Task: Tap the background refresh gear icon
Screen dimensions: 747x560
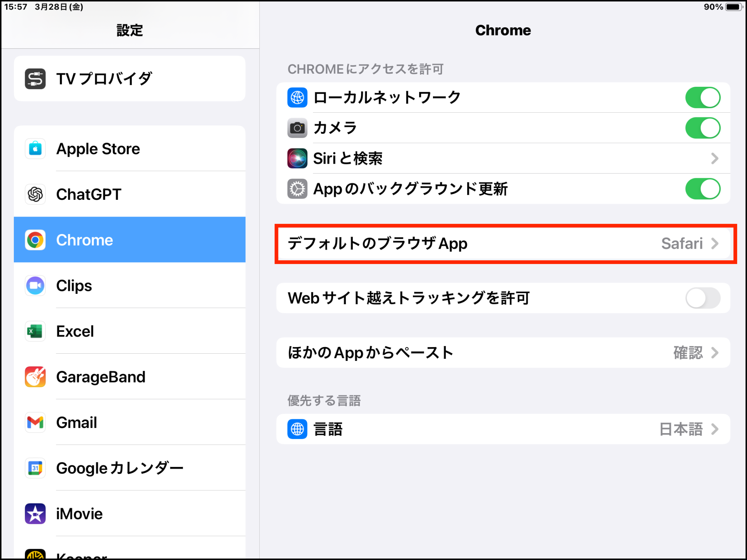Action: pos(297,189)
